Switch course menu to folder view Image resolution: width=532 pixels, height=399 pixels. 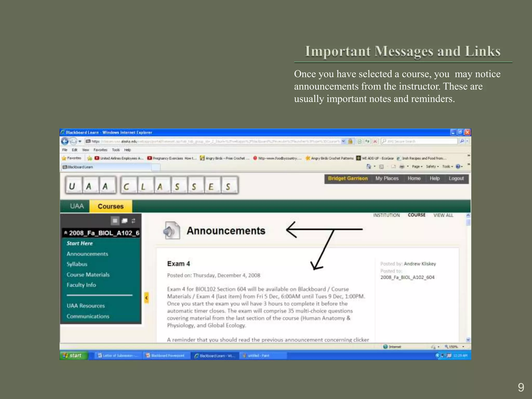click(x=125, y=221)
